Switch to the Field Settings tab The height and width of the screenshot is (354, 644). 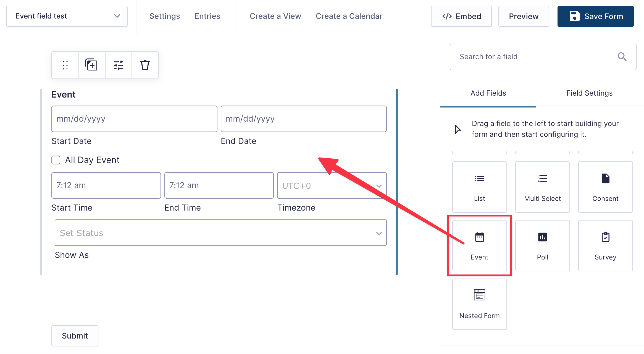(589, 93)
